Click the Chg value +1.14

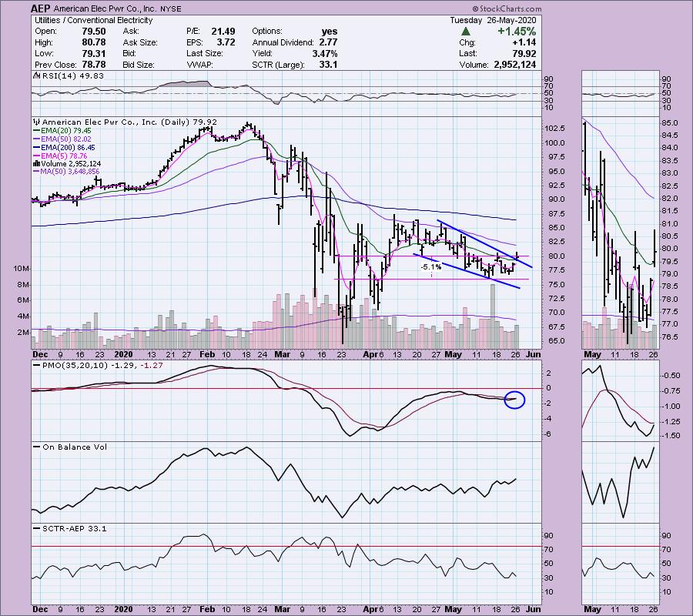(x=524, y=42)
